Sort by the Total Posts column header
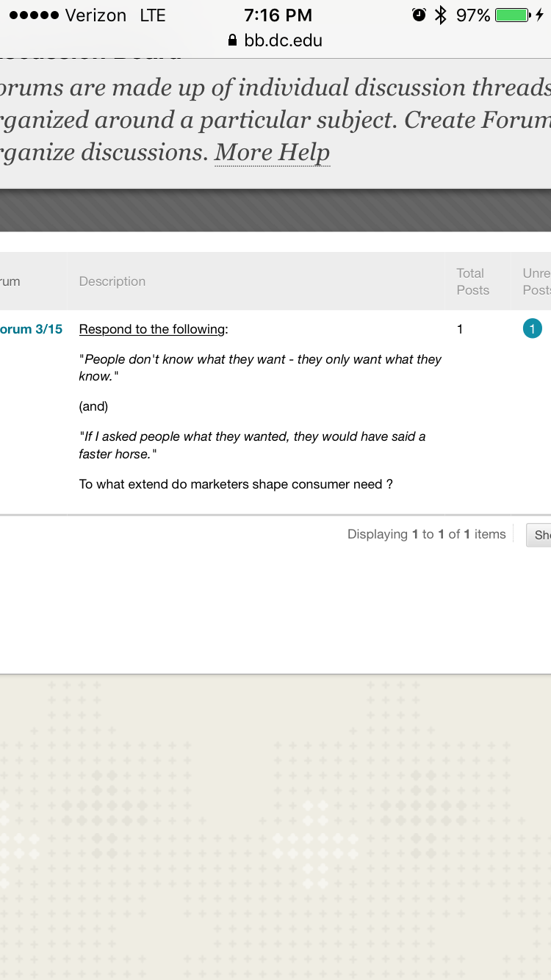 coord(472,281)
